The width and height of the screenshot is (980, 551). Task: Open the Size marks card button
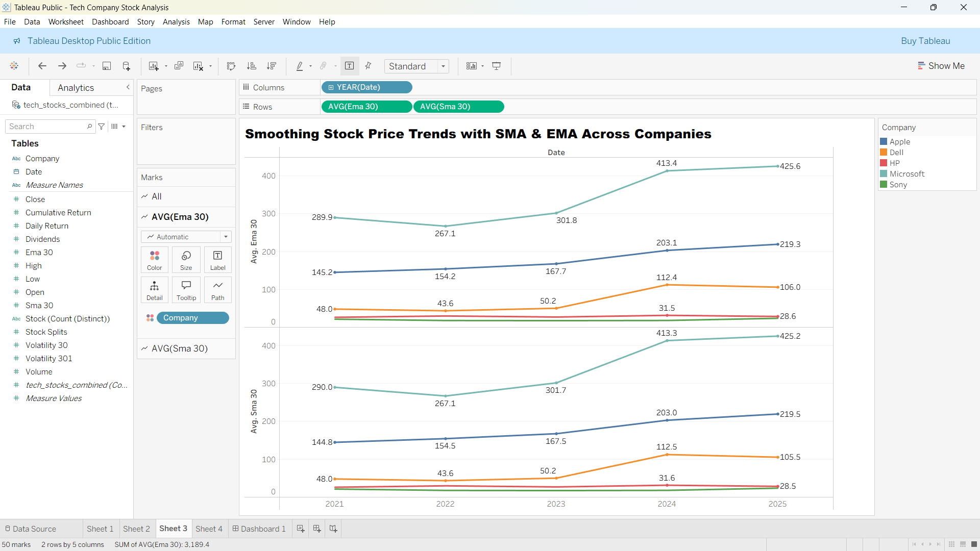point(186,260)
